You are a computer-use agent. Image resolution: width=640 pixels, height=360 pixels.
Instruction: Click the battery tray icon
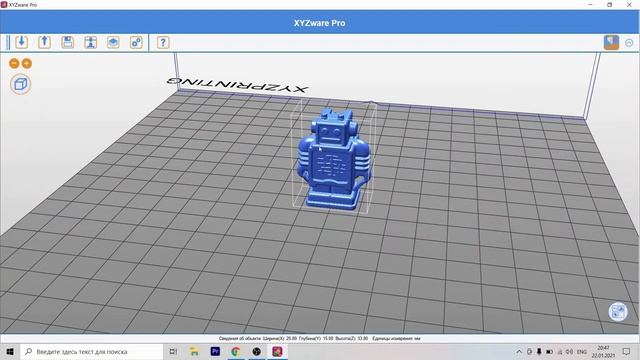(x=549, y=351)
